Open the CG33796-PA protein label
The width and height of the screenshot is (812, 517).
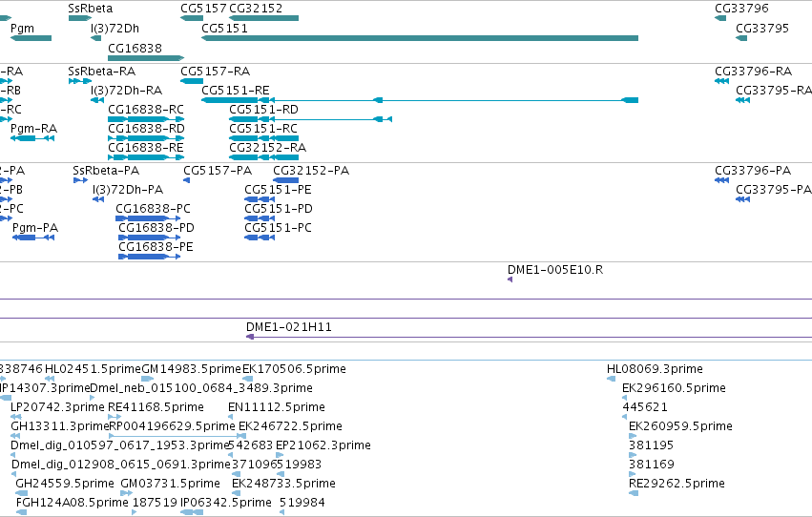tap(753, 171)
